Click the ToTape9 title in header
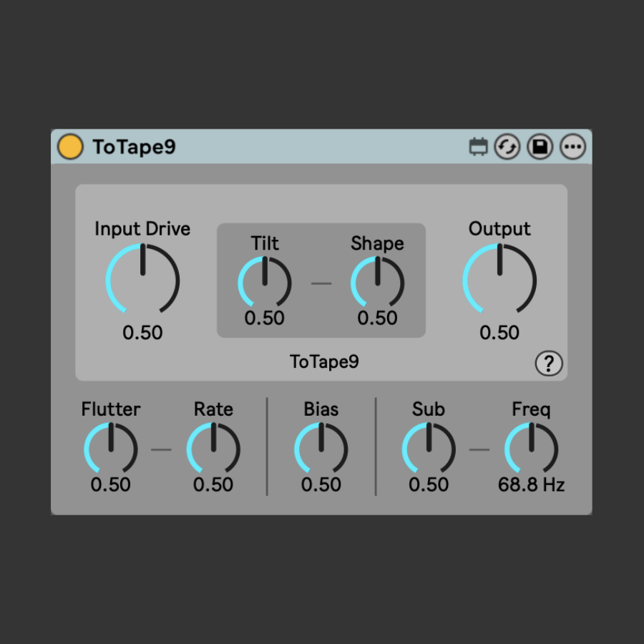The width and height of the screenshot is (644, 644). [134, 147]
